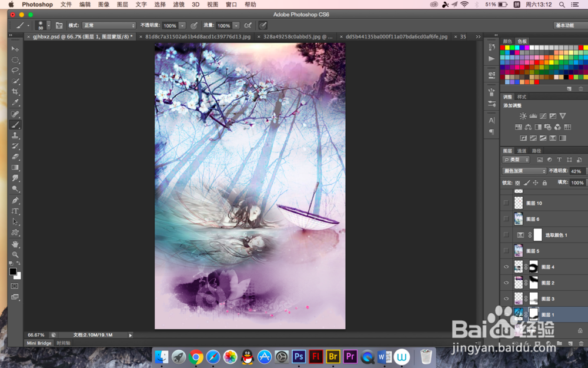Open the 基本功能 workspace switcher
The image size is (588, 368).
tap(570, 25)
